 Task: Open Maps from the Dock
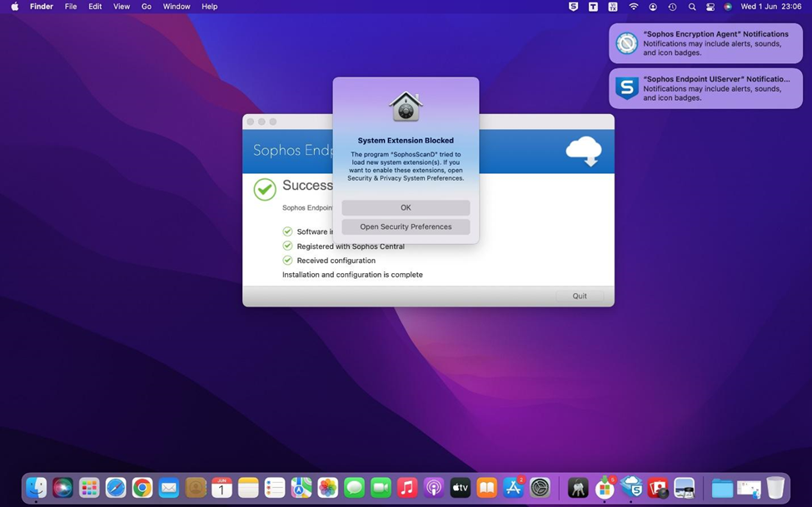pos(301,488)
